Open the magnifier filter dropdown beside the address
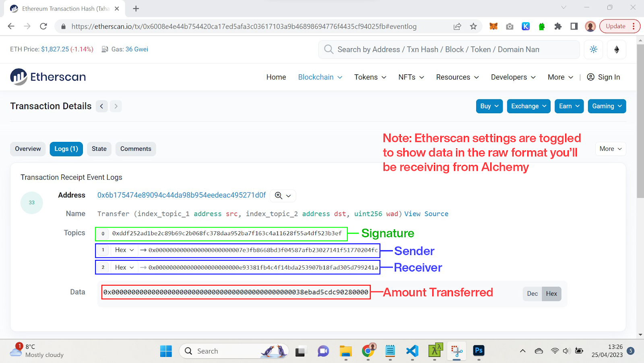This screenshot has width=644, height=363. [283, 196]
